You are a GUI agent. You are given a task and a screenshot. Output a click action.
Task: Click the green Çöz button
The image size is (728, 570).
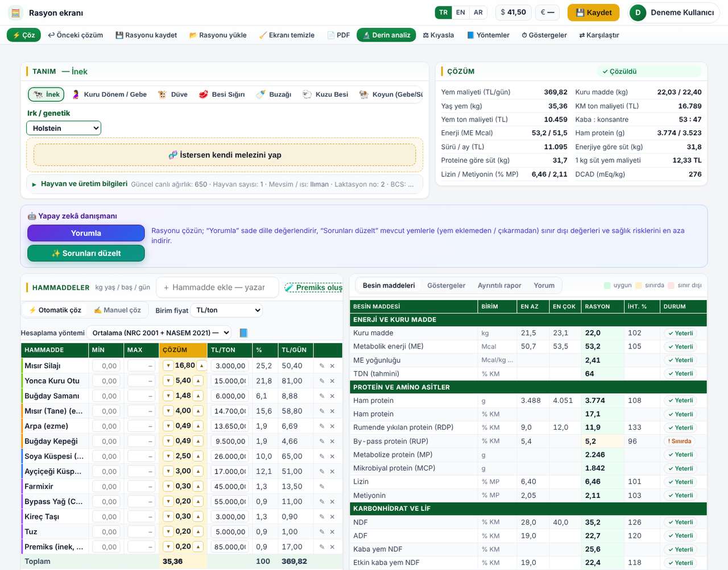point(24,35)
